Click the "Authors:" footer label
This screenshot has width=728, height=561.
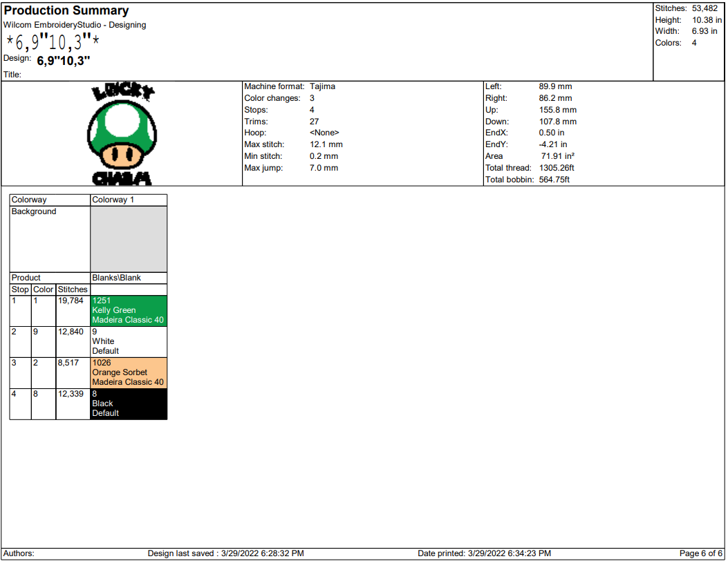point(19,553)
